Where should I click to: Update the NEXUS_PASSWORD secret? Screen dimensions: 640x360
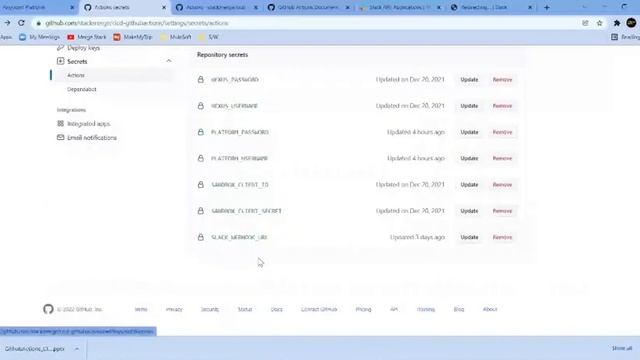tap(469, 80)
